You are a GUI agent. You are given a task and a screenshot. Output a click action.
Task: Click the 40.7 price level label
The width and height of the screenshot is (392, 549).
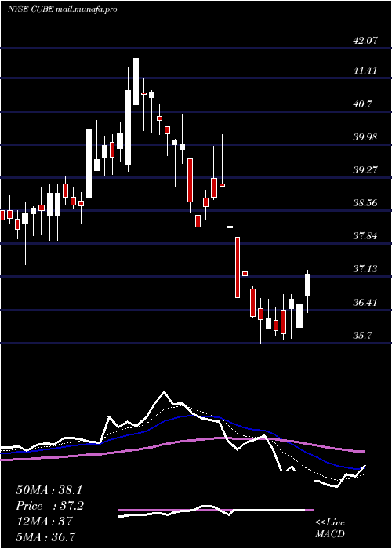[x=363, y=104]
